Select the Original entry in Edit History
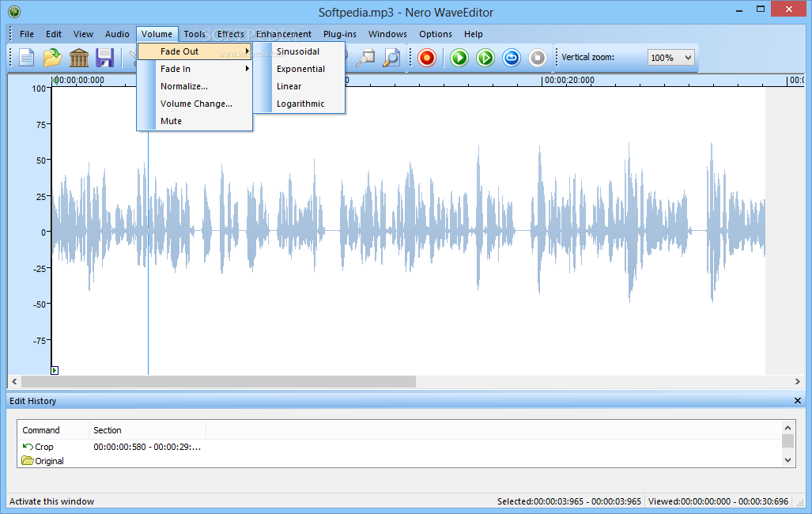Screen dimensions: 812x514 pyautogui.click(x=49, y=461)
